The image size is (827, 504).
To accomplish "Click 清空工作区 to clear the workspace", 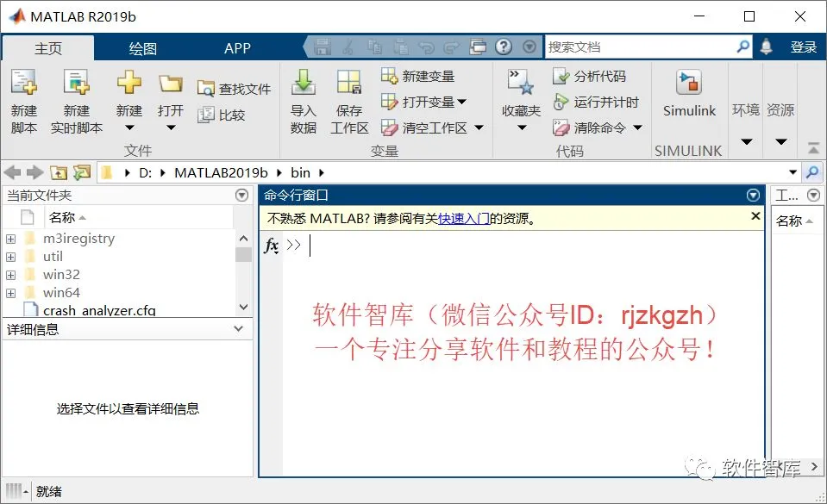I will (424, 127).
